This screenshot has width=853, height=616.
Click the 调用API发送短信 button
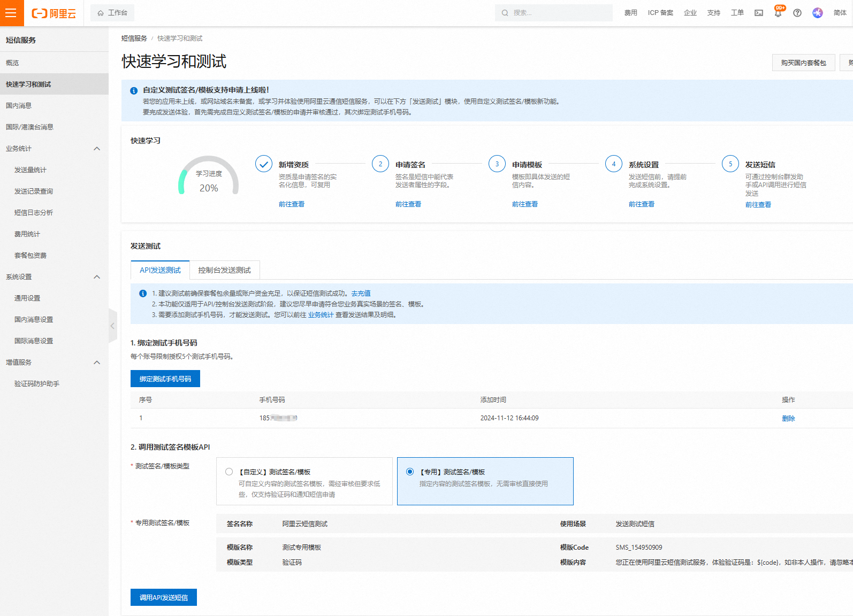164,597
